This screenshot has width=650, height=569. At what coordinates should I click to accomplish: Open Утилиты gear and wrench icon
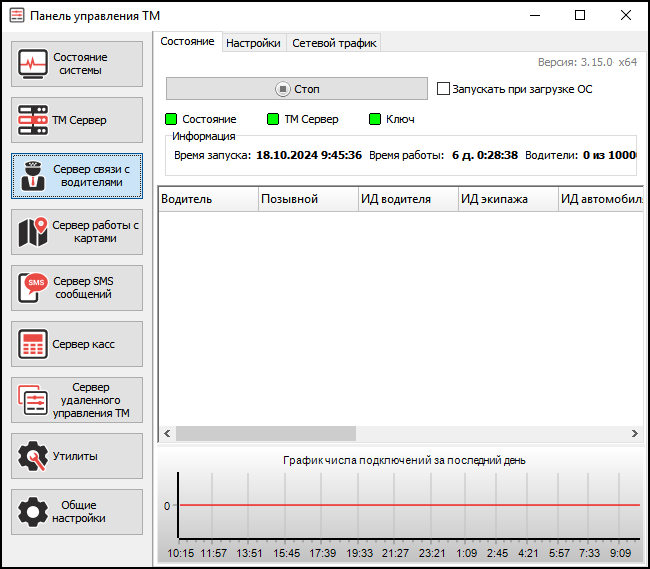(x=33, y=456)
